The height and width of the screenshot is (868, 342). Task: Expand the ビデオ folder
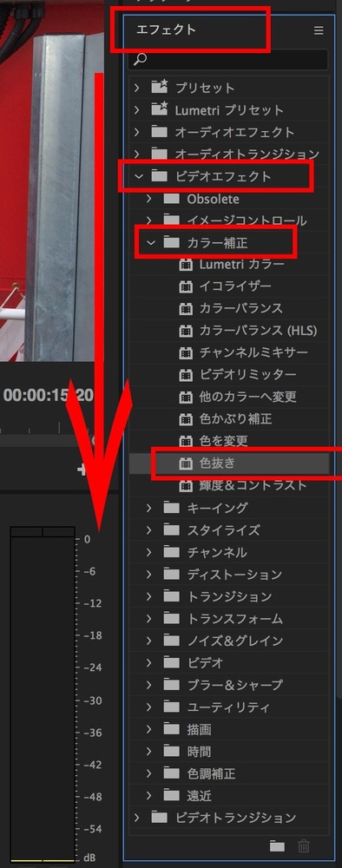point(149,662)
